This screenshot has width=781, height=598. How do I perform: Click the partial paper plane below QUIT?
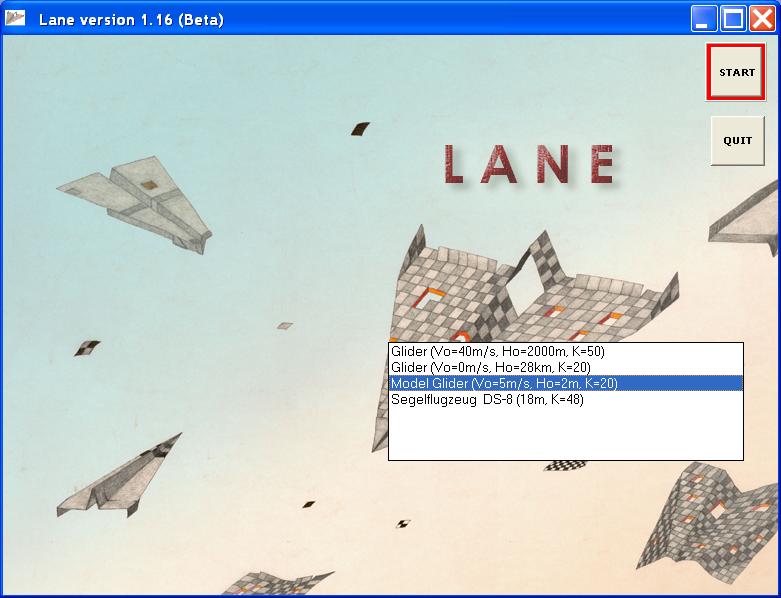748,215
